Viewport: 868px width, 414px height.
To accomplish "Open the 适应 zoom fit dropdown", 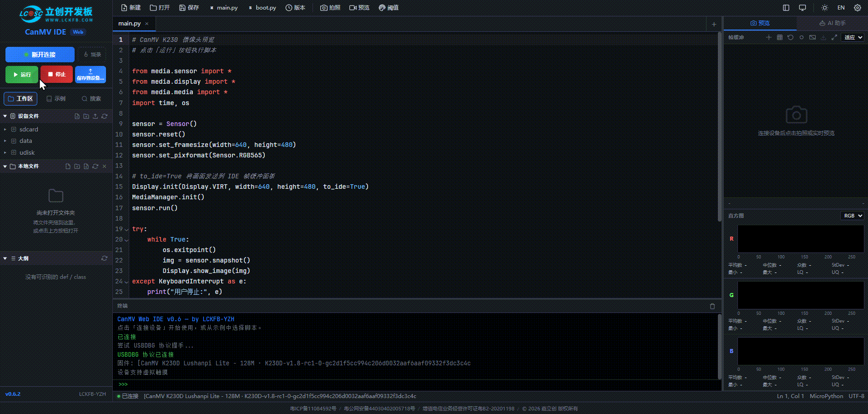I will click(853, 37).
